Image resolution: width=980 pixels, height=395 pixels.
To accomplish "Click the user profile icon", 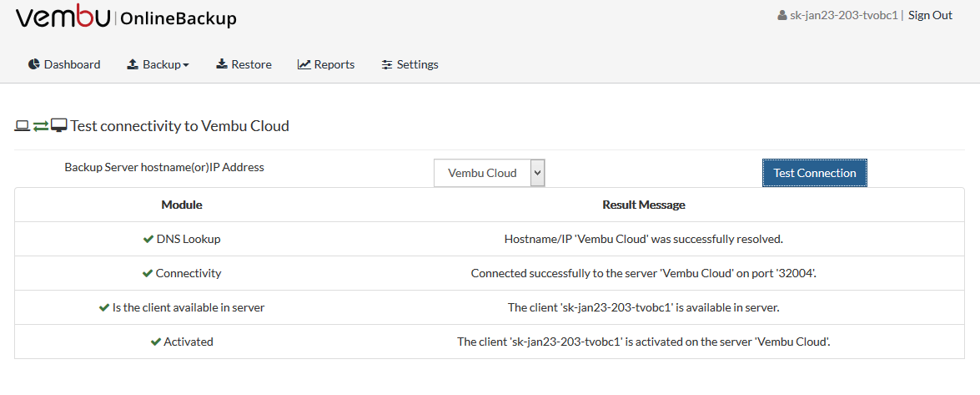I will pyautogui.click(x=781, y=16).
